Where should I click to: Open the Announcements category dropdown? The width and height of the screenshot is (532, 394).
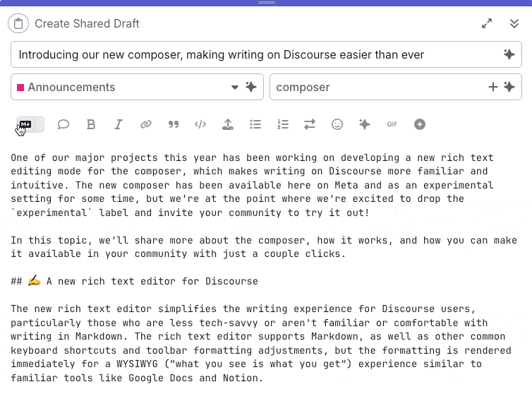(235, 88)
